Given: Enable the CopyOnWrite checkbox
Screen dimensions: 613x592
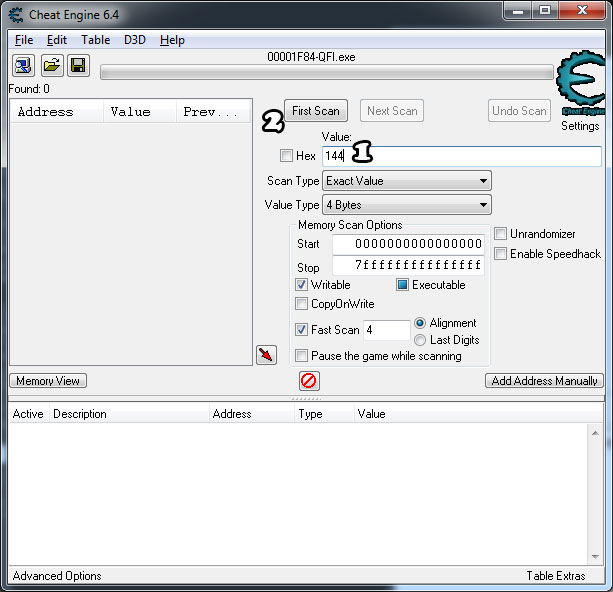Looking at the screenshot, I should [x=301, y=304].
